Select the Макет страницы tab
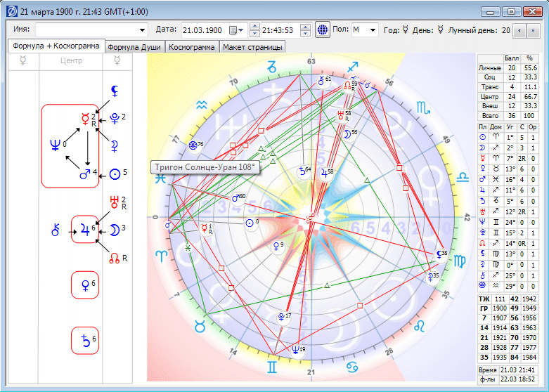This screenshot has width=549, height=392. (252, 47)
